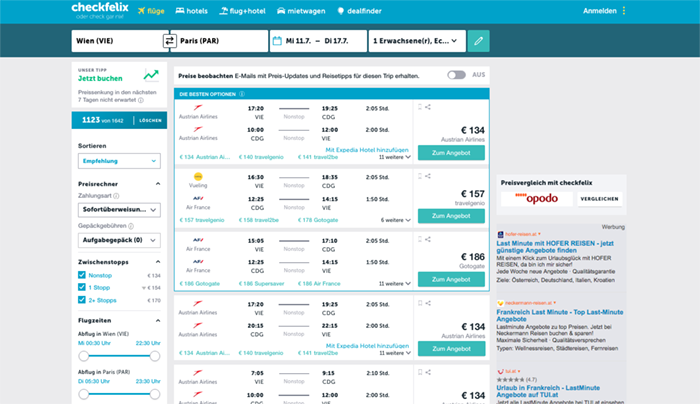Click Zum Angebot for €186 Gotogate
Viewport: 700px width, 404px height.
[451, 279]
